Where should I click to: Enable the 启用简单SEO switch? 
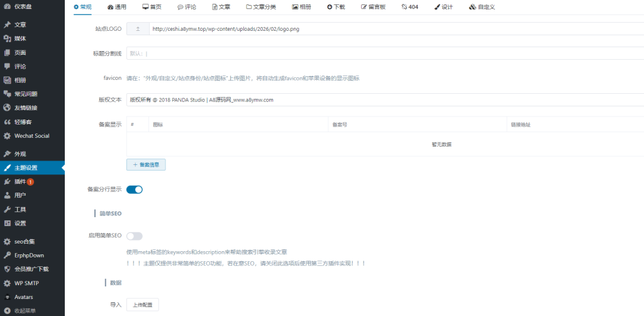(x=135, y=236)
